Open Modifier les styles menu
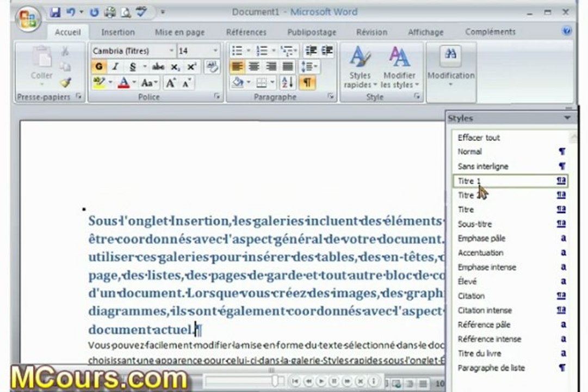Image resolution: width=588 pixels, height=392 pixels. [400, 68]
